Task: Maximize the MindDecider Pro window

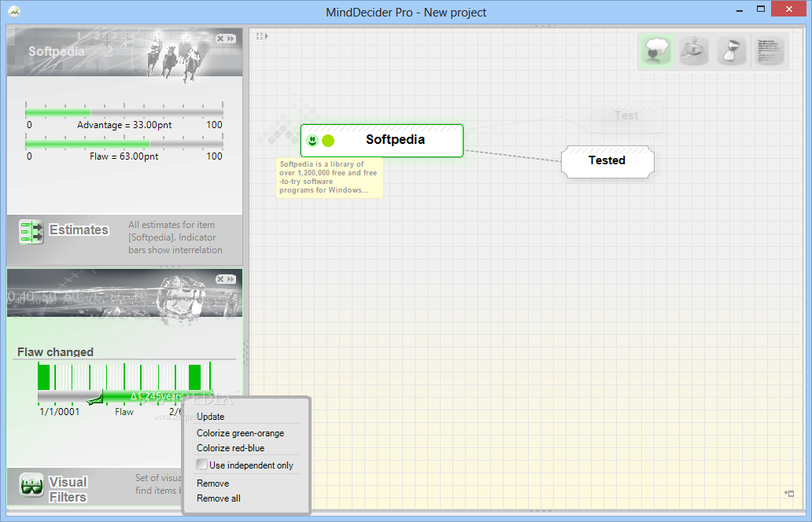Action: click(761, 9)
